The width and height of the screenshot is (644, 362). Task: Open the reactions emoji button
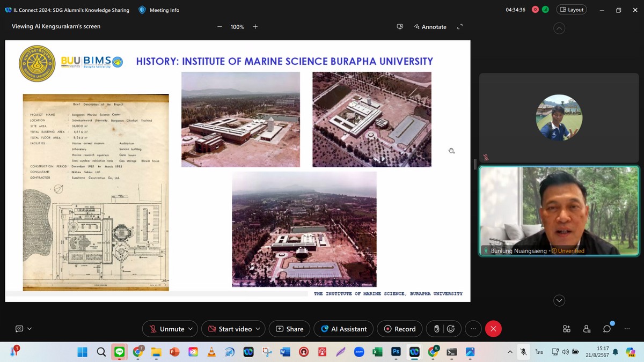[451, 329]
